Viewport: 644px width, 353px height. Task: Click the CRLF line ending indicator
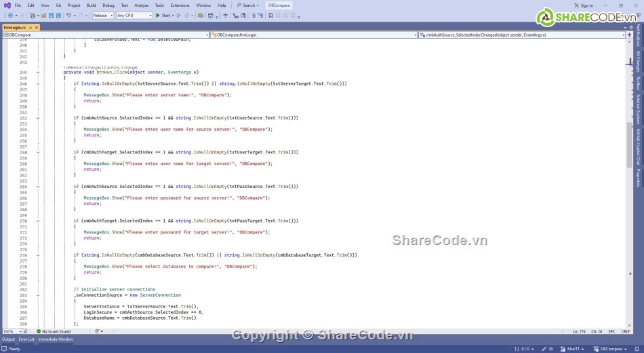[626, 331]
